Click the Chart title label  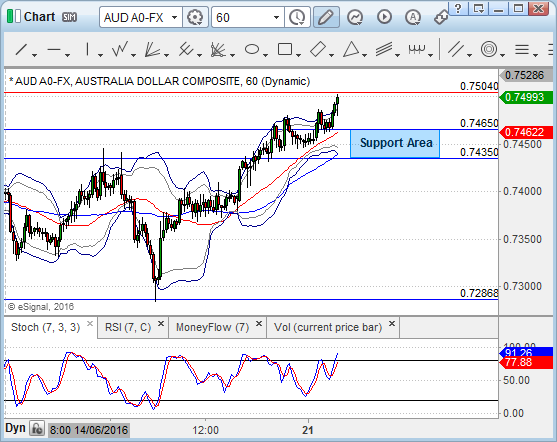39,17
